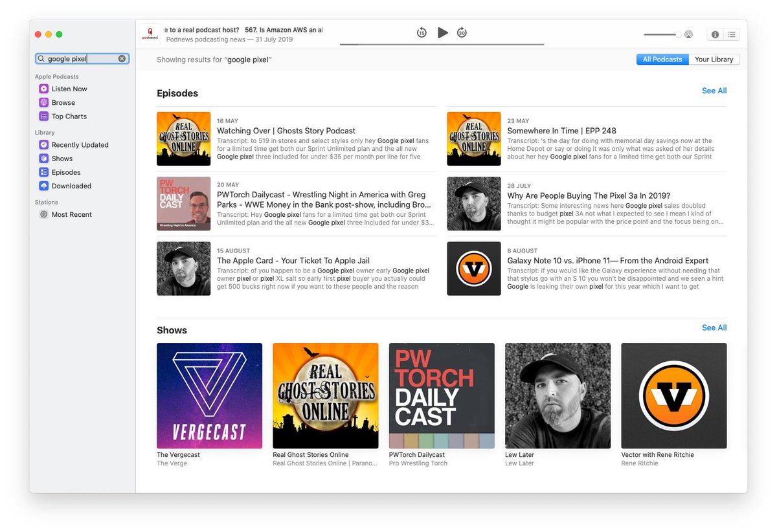The width and height of the screenshot is (777, 532).
Task: Click artwork for Watching Over episode
Action: [x=184, y=139]
